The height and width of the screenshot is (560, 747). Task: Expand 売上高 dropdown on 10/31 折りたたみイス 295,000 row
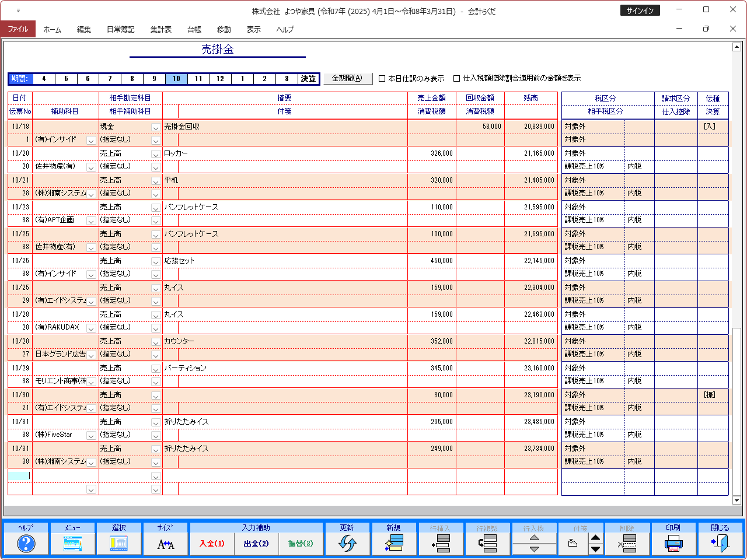pyautogui.click(x=156, y=422)
